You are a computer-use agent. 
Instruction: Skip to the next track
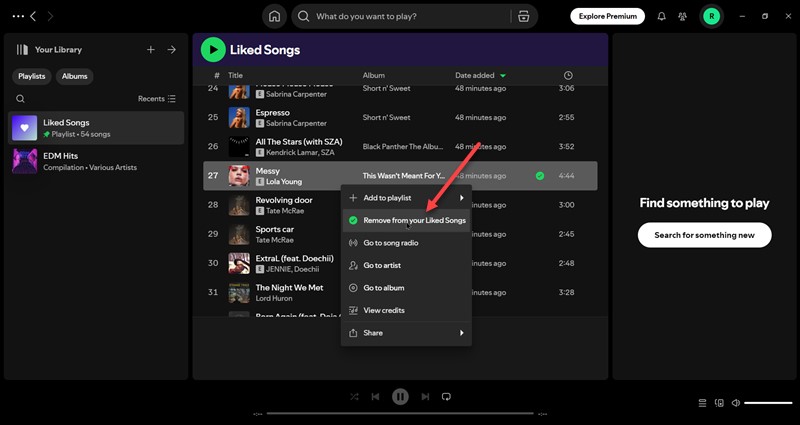pos(425,396)
